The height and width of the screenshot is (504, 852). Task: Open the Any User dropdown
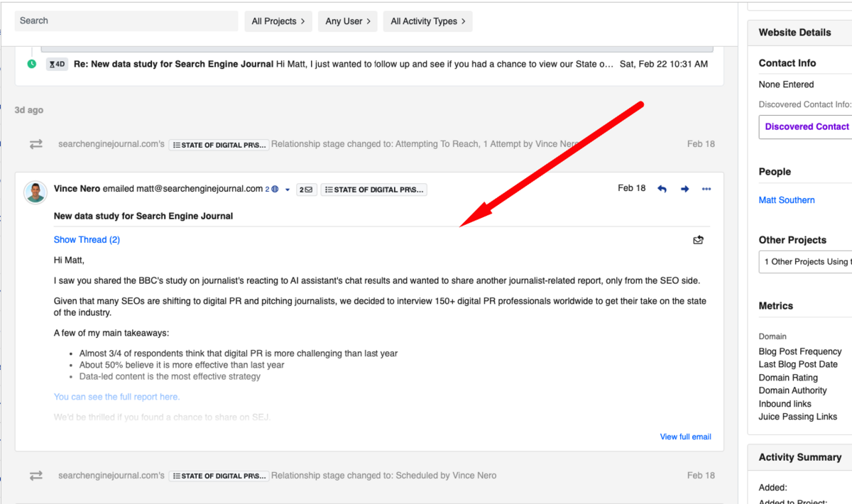(x=347, y=21)
